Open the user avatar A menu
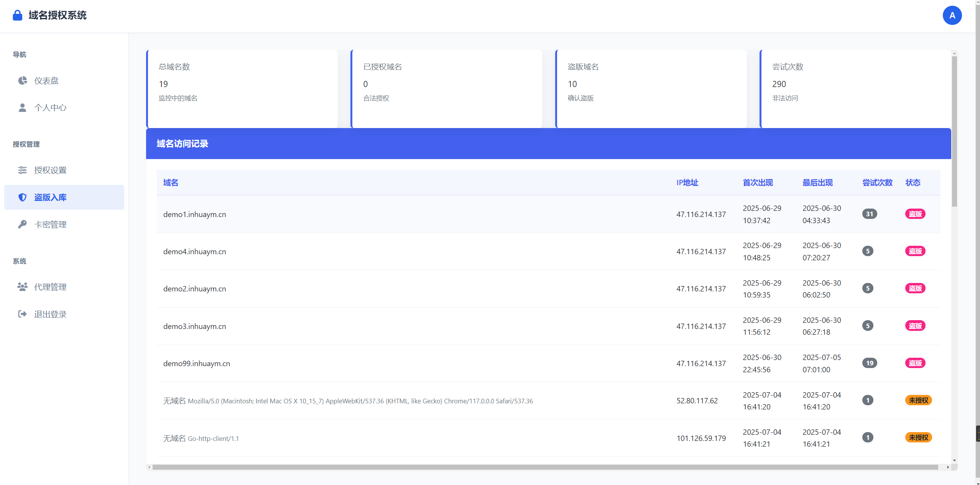Image resolution: width=980 pixels, height=485 pixels. [x=952, y=15]
